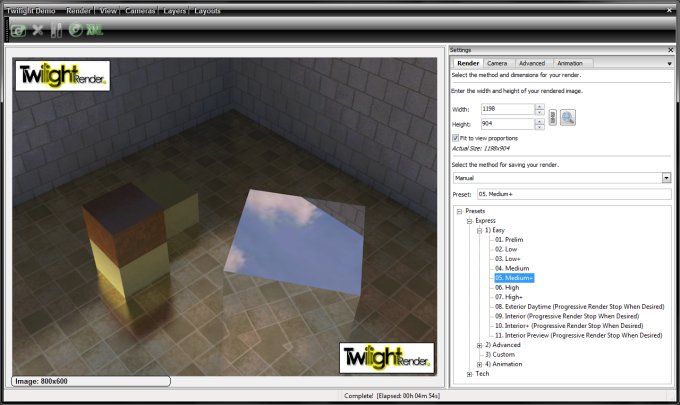
Task: Click the green XML export toolbar icon
Action: pos(94,30)
